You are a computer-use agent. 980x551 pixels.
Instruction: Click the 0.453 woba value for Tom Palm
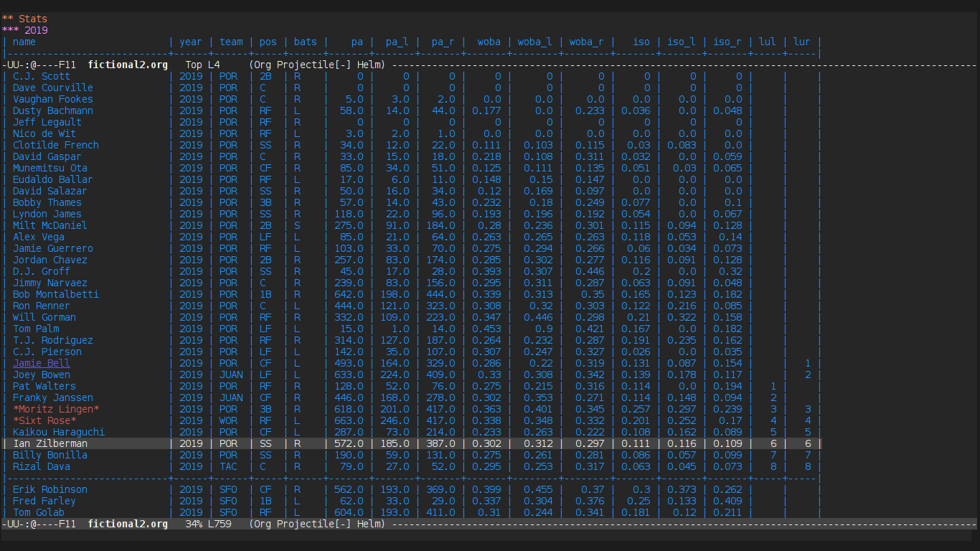(486, 329)
